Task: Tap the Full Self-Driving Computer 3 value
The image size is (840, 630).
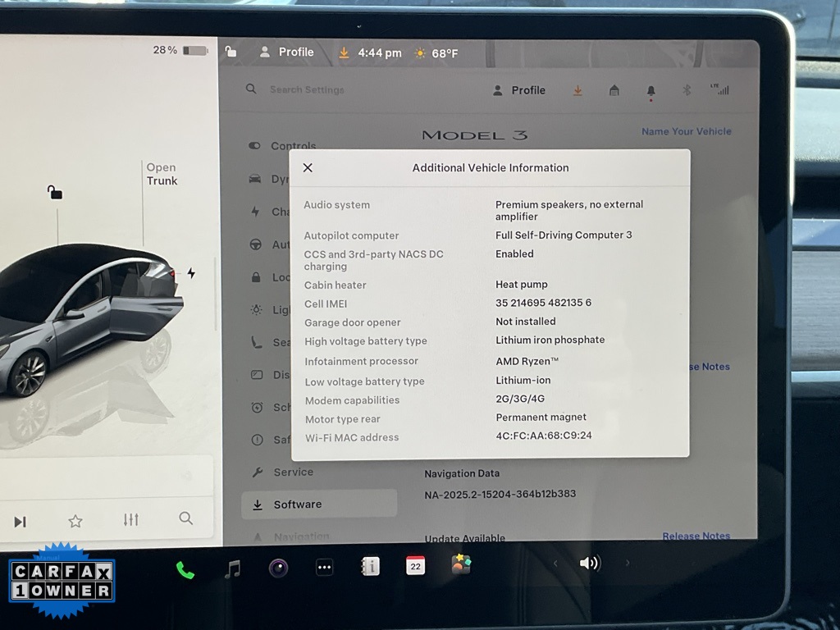Action: pyautogui.click(x=564, y=235)
